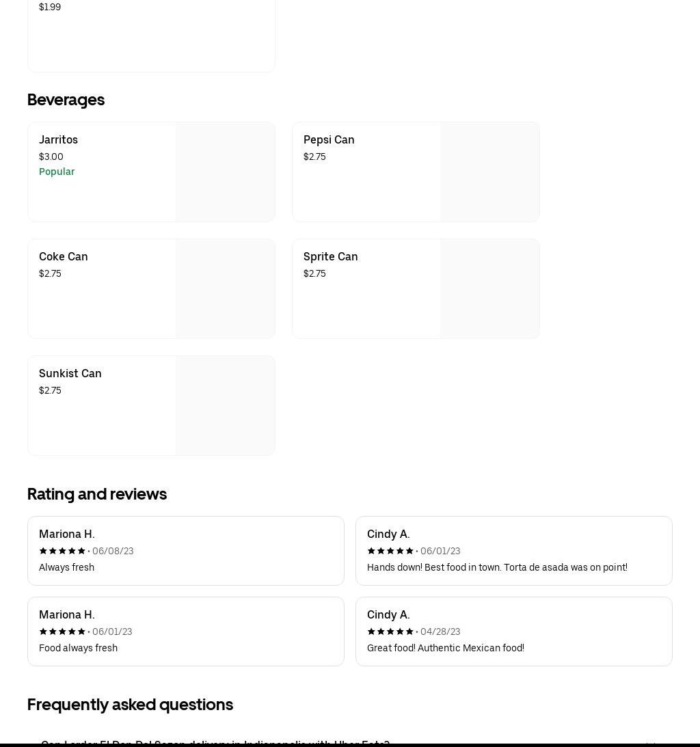Click the Sprite Can image placeholder
This screenshot has height=747, width=700.
click(x=489, y=288)
